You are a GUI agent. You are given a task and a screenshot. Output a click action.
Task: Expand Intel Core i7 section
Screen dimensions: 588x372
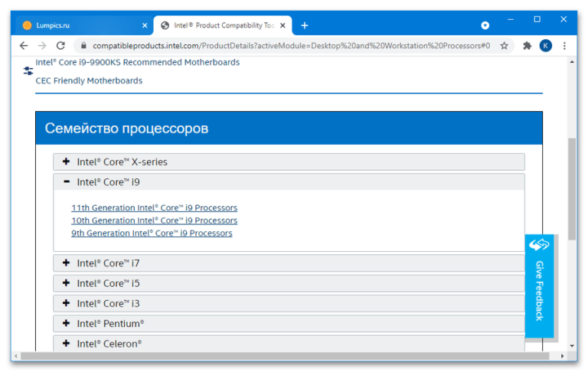[x=289, y=263]
